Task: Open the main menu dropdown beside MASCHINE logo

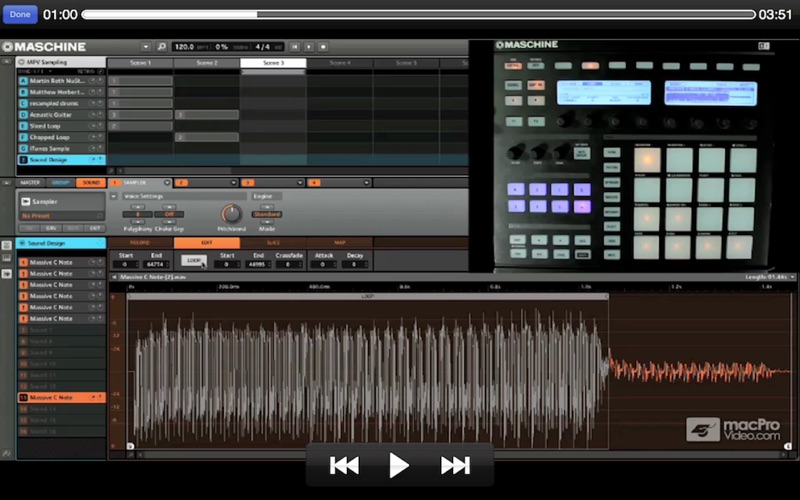Action: [145, 47]
